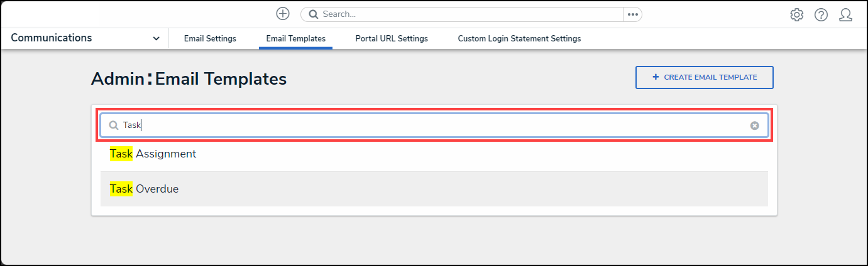The image size is (868, 266).
Task: Open the user profile icon
Action: tap(845, 14)
